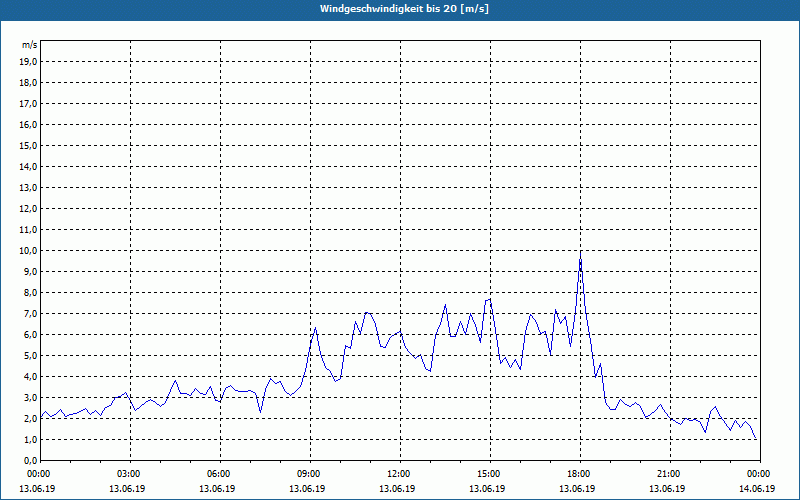
Task: Pick the 15:00 time label
Action: (x=490, y=474)
